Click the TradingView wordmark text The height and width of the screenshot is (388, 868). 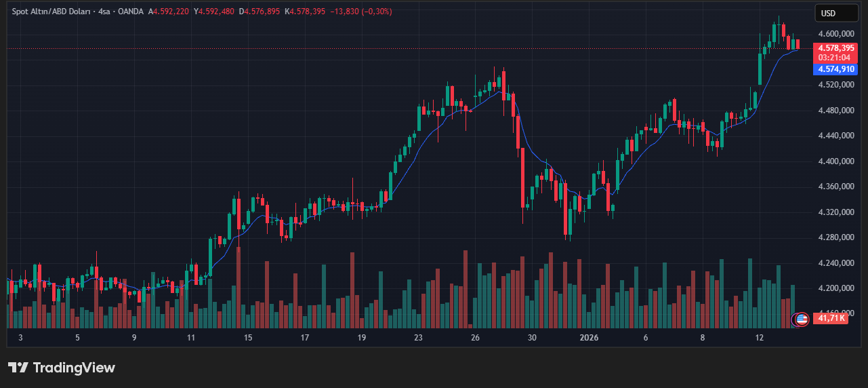(x=74, y=368)
